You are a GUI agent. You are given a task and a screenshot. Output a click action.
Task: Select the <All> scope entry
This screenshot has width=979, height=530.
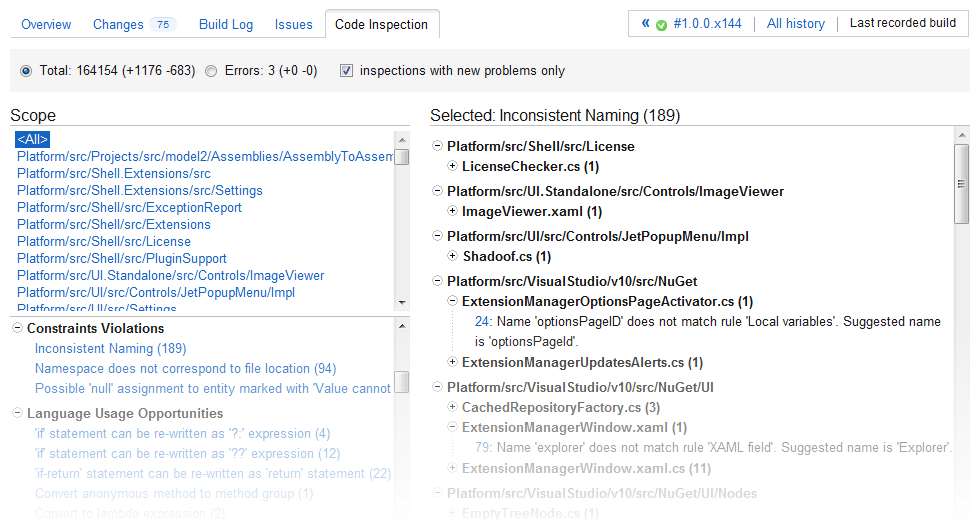(x=32, y=139)
